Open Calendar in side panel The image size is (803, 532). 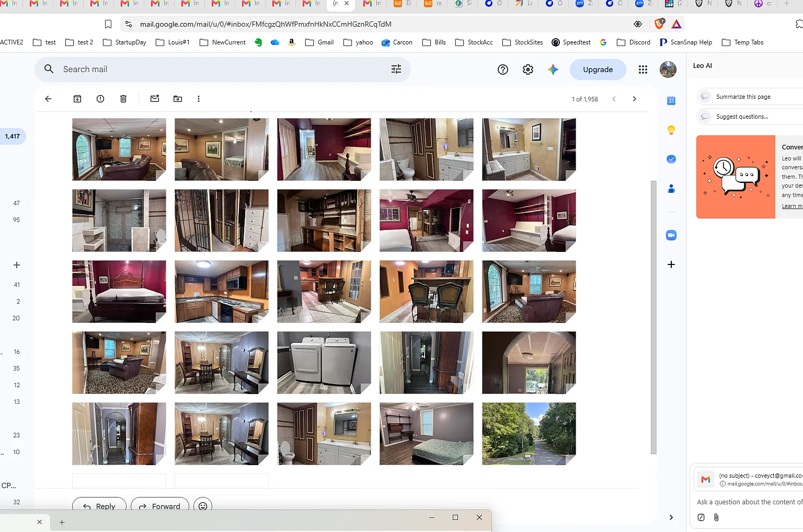point(671,101)
